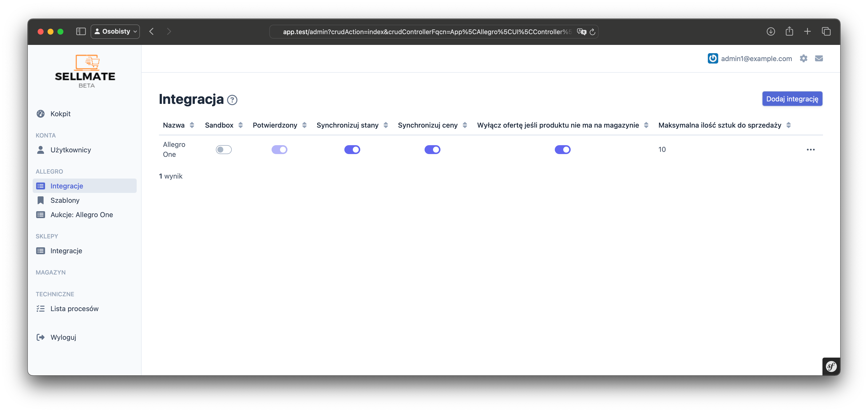Sort the table by Nazwa
Screen dimensions: 868x412
tap(178, 125)
